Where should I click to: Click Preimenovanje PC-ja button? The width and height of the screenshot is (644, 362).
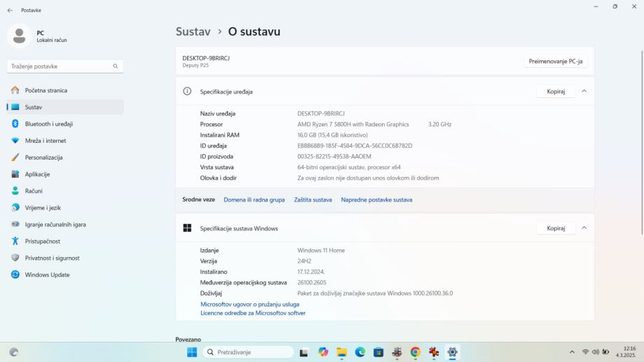pos(555,61)
